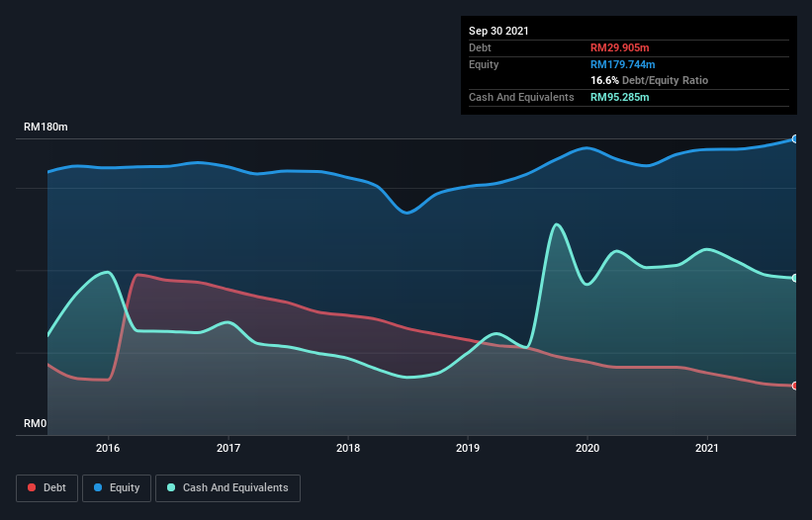Toggle the Cash And Equivalents legend button
The width and height of the screenshot is (812, 520).
pyautogui.click(x=227, y=488)
